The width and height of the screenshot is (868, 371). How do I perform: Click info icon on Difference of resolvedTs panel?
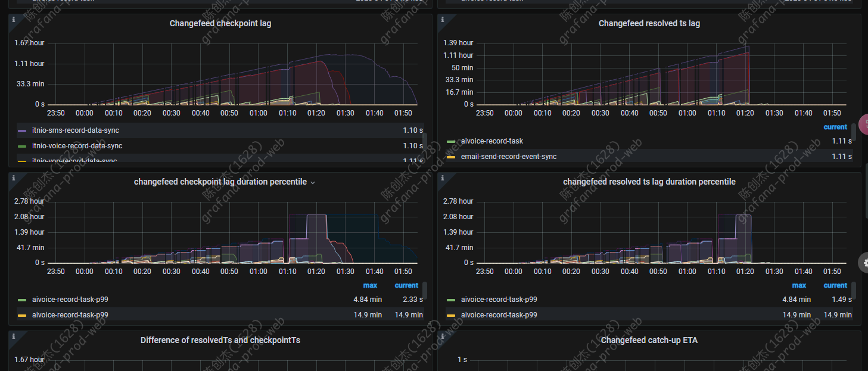pos(13,336)
